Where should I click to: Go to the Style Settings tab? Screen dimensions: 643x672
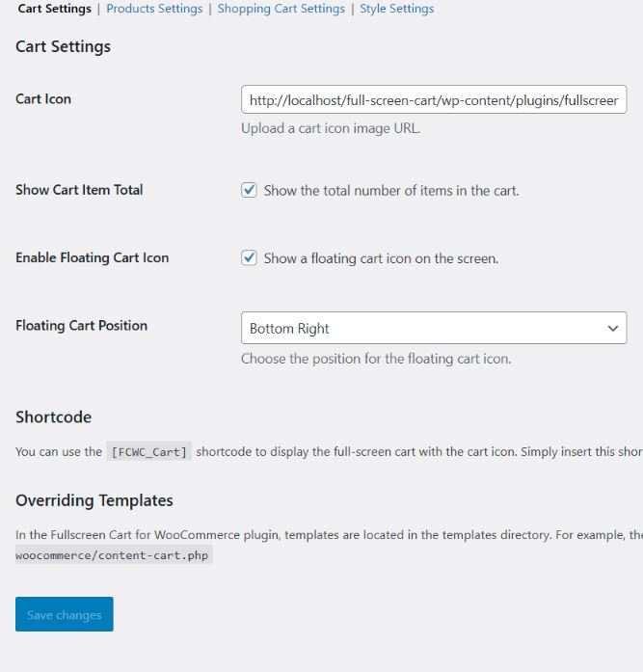coord(396,9)
